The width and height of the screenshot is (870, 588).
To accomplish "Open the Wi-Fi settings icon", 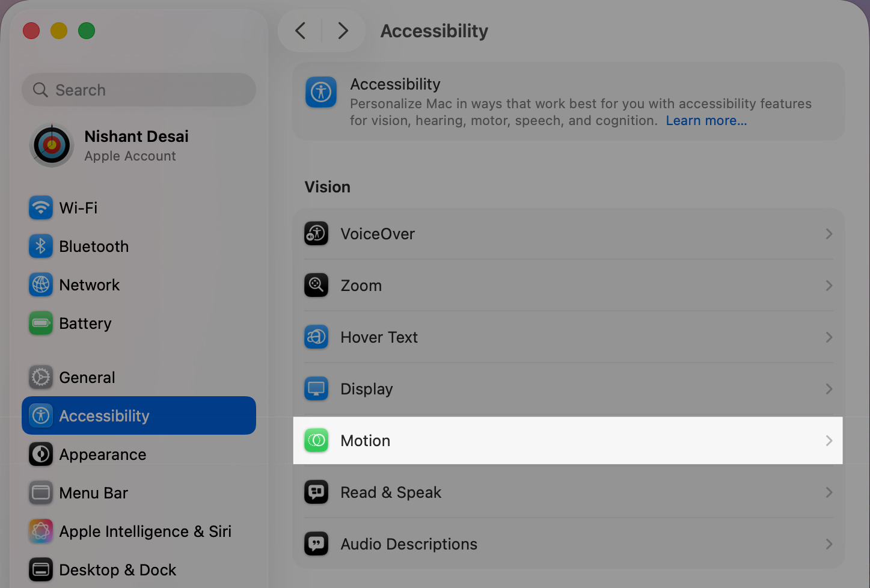I will click(40, 207).
